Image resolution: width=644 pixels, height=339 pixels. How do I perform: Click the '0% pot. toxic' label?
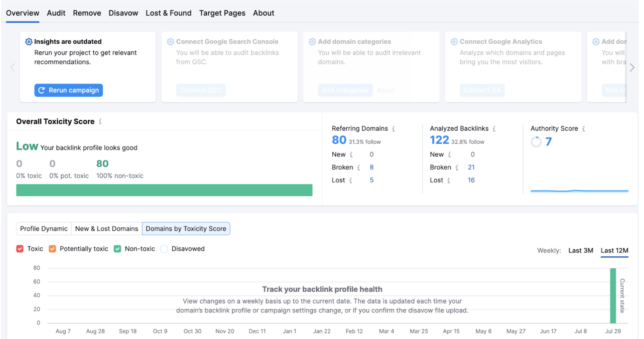click(x=69, y=176)
